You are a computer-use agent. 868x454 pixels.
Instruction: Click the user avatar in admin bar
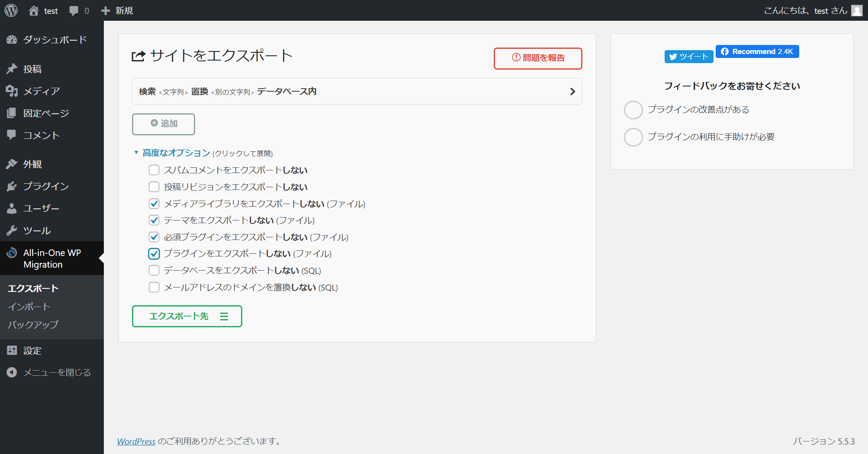pyautogui.click(x=857, y=10)
